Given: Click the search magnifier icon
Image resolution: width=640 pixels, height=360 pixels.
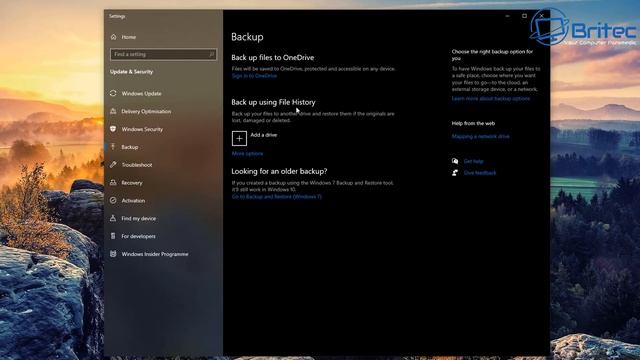Looking at the screenshot, I should [211, 54].
